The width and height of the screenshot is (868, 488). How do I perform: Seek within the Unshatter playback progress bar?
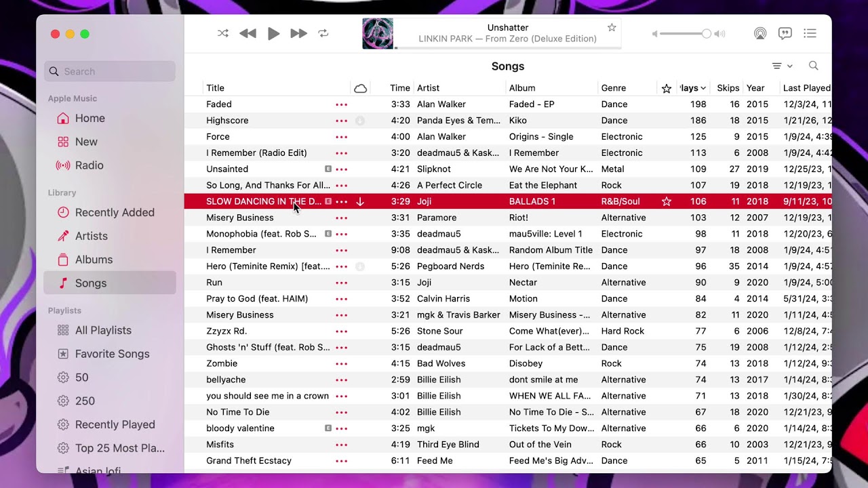click(507, 48)
